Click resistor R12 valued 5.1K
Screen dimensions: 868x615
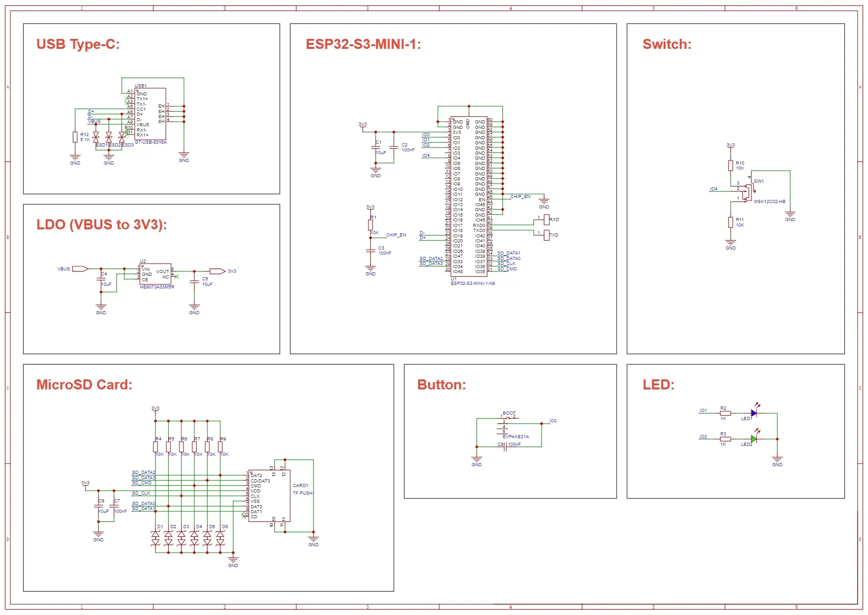pyautogui.click(x=74, y=137)
